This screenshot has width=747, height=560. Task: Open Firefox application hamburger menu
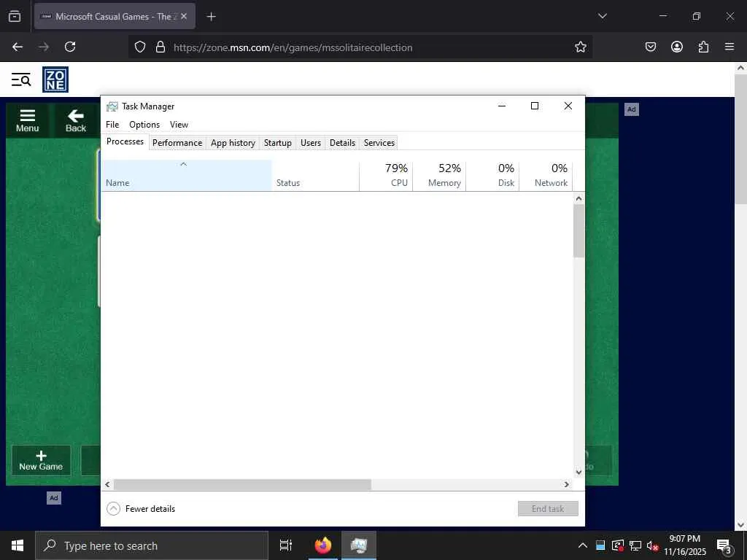tap(729, 47)
